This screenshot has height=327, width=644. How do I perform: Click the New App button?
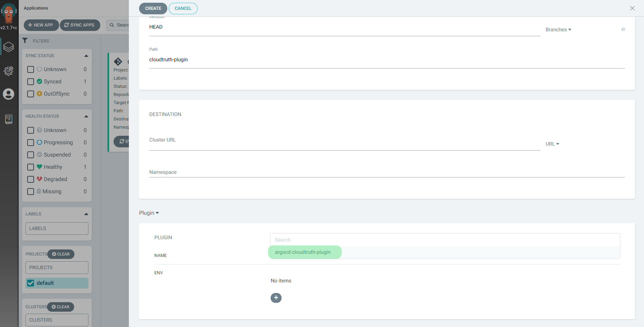[x=41, y=25]
